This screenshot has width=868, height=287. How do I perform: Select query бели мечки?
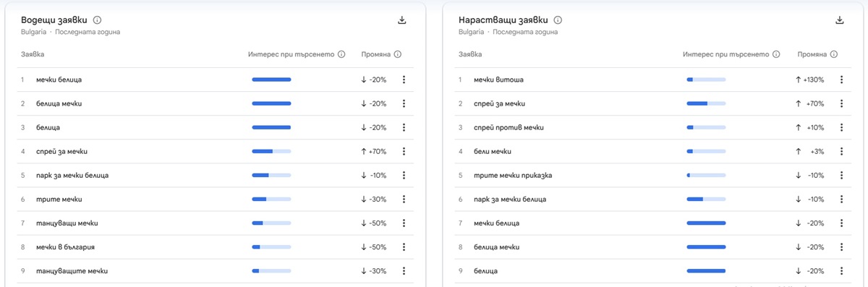(x=493, y=151)
